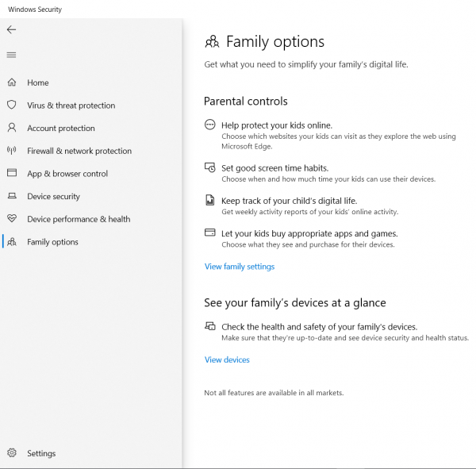This screenshot has height=469, width=476.
Task: Open the Device security section
Action: point(53,196)
